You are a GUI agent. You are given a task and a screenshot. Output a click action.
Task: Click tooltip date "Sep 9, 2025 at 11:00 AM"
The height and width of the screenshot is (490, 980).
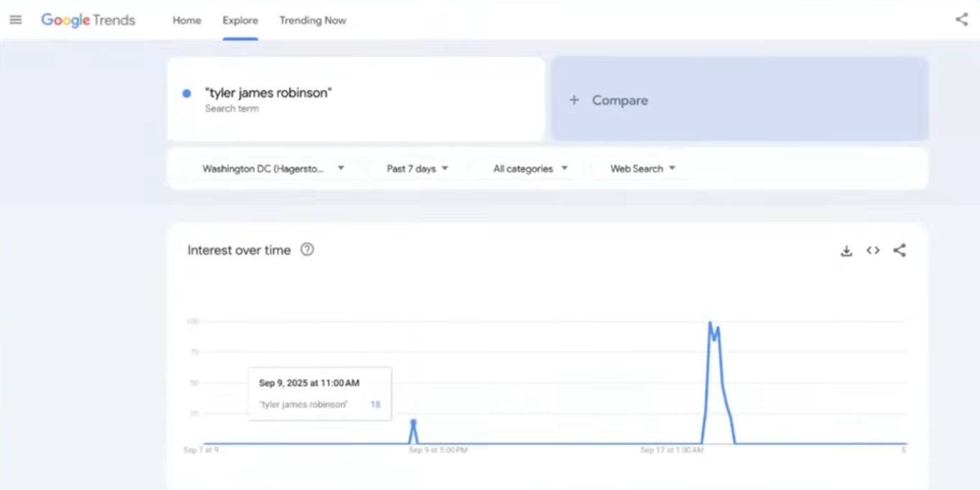point(309,383)
